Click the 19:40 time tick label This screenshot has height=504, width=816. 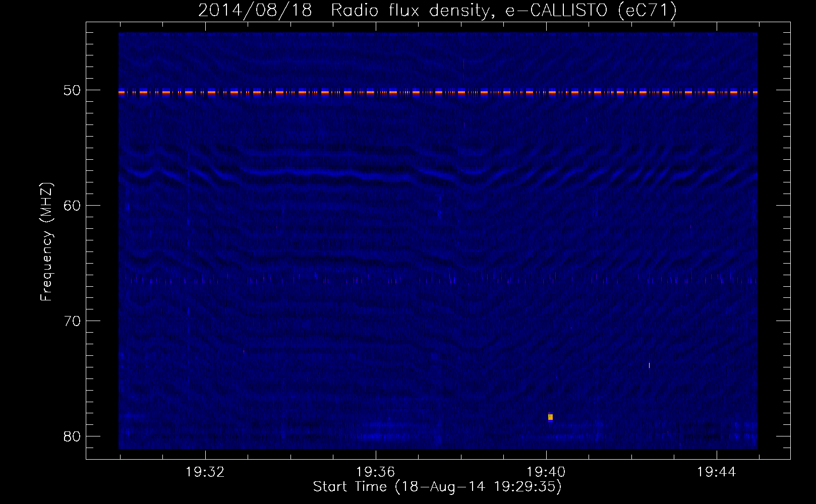[546, 472]
